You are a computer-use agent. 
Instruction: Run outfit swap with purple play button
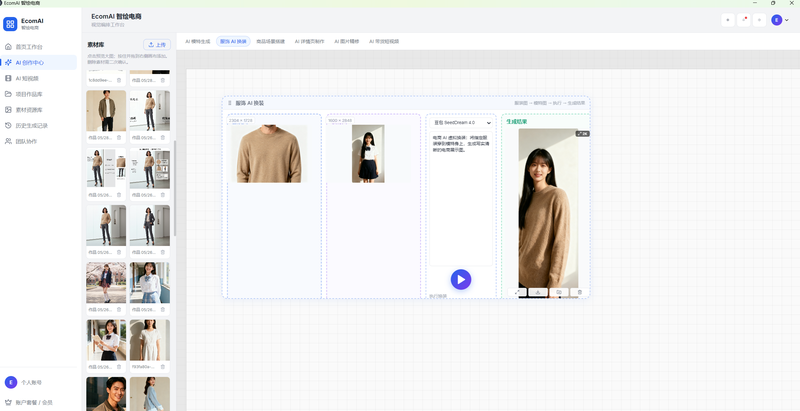(x=461, y=279)
